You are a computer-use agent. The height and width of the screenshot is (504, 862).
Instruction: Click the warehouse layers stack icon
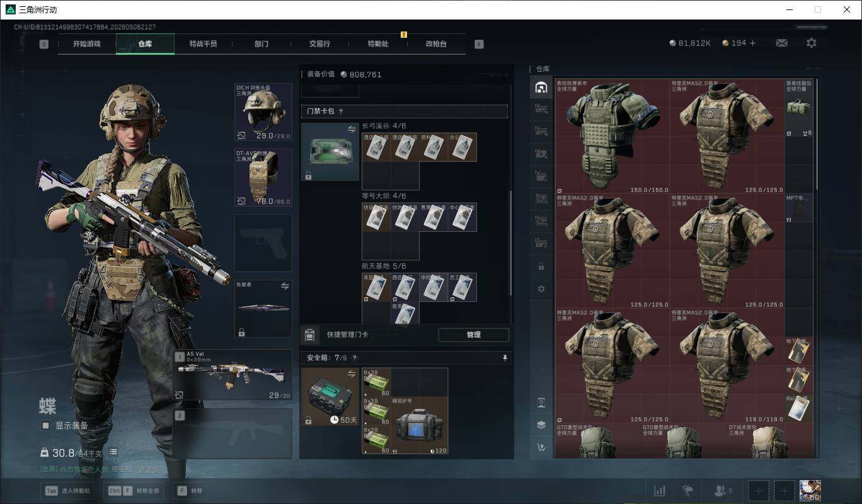click(x=541, y=425)
